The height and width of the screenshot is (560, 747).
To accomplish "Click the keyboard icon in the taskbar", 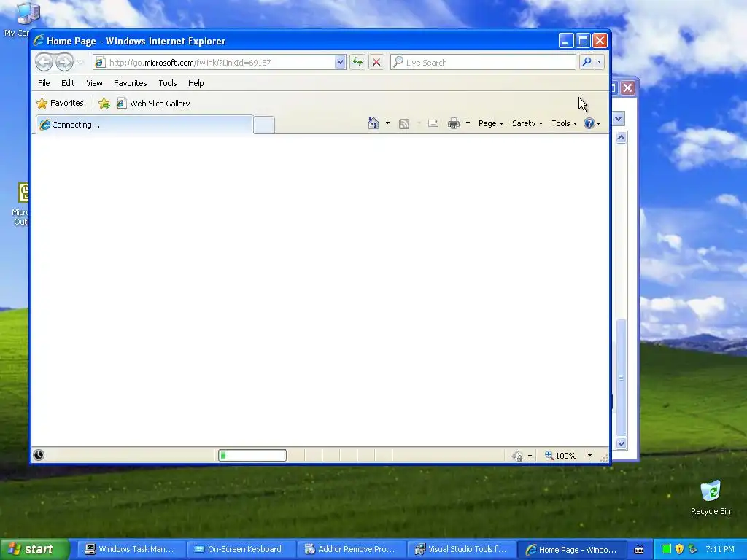I will coord(639,550).
